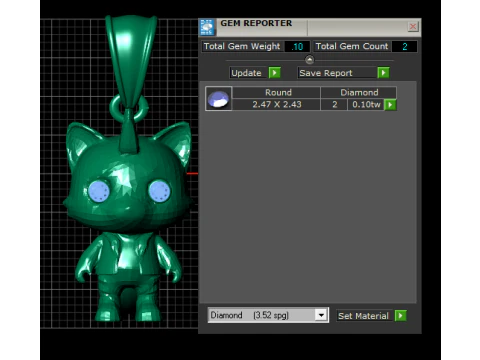Click the Diamond material header cell
This screenshot has height=360, width=480.
point(359,92)
